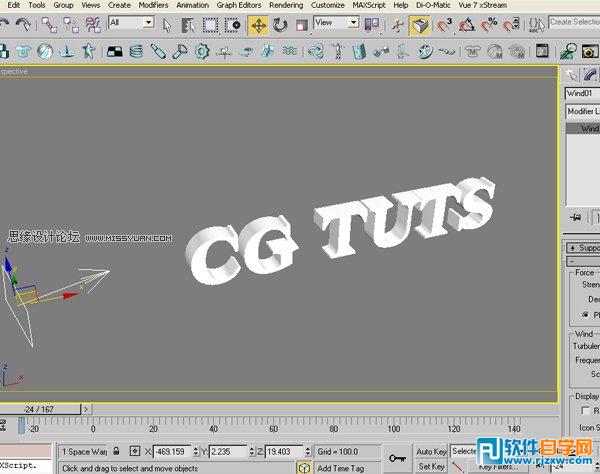
Task: Toggle the Spinner Snap icon
Action: pos(511,26)
